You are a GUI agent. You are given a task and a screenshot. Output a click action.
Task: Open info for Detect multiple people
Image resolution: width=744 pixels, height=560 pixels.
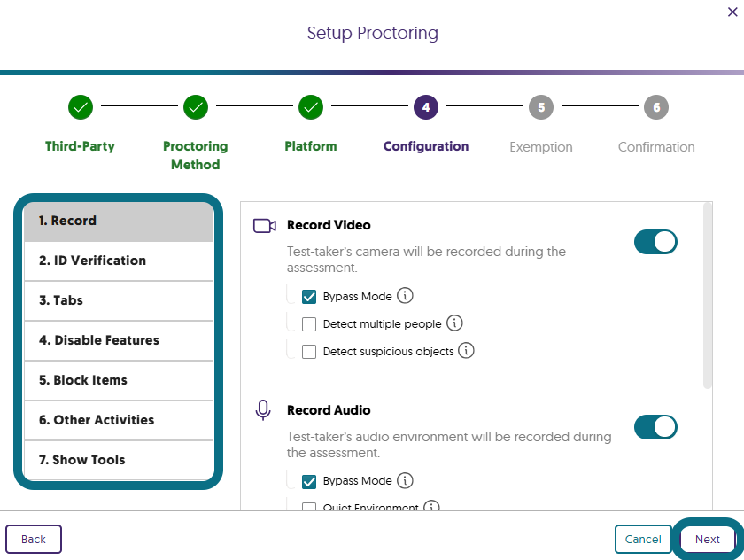(454, 323)
